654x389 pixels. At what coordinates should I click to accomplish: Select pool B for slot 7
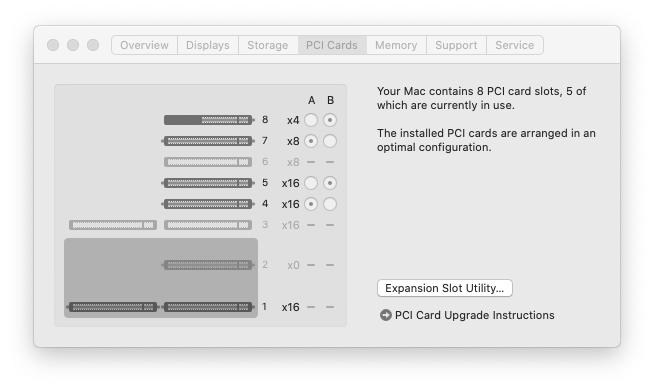coord(330,141)
